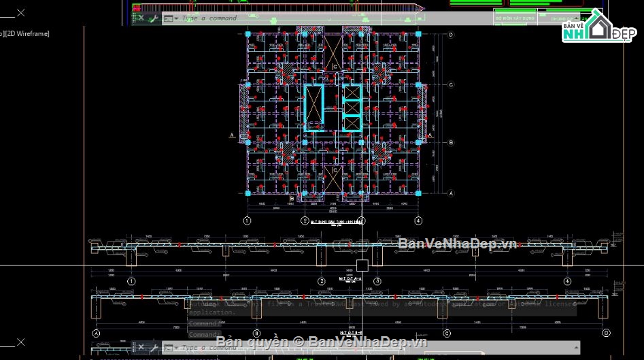Close the bottom command line with X
The height and width of the screenshot is (360, 644).
140,348
